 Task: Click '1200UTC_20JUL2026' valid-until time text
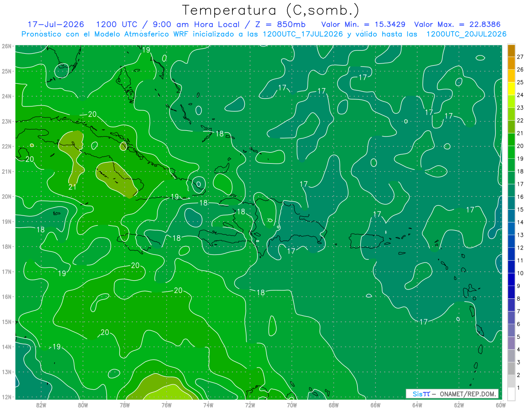pyautogui.click(x=466, y=34)
